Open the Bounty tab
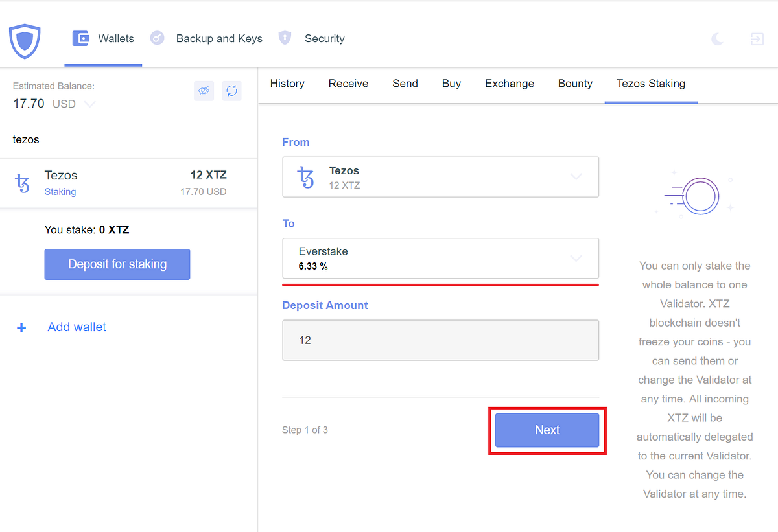This screenshot has width=778, height=532. (x=575, y=84)
